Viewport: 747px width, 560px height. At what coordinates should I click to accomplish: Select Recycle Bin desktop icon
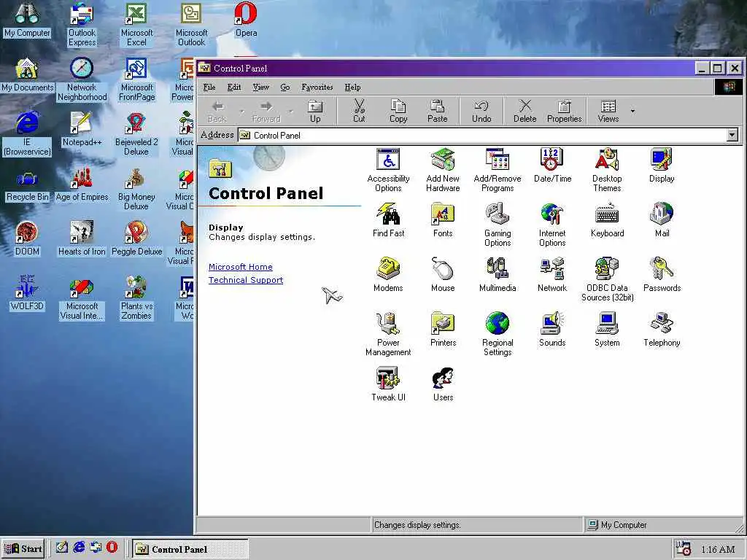tap(27, 187)
